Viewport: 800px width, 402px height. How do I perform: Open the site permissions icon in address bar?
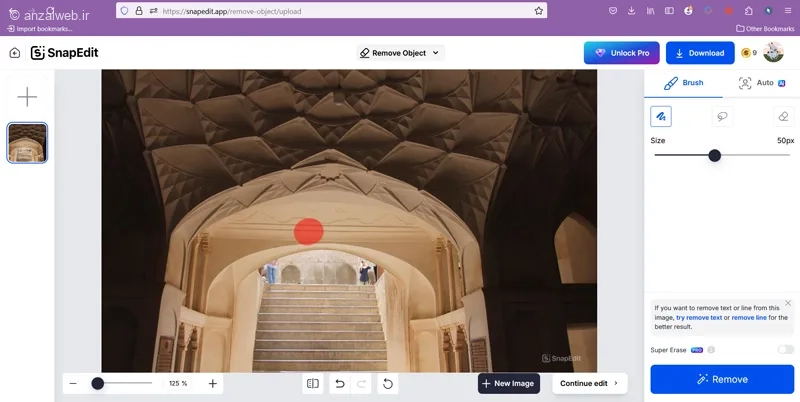point(154,11)
